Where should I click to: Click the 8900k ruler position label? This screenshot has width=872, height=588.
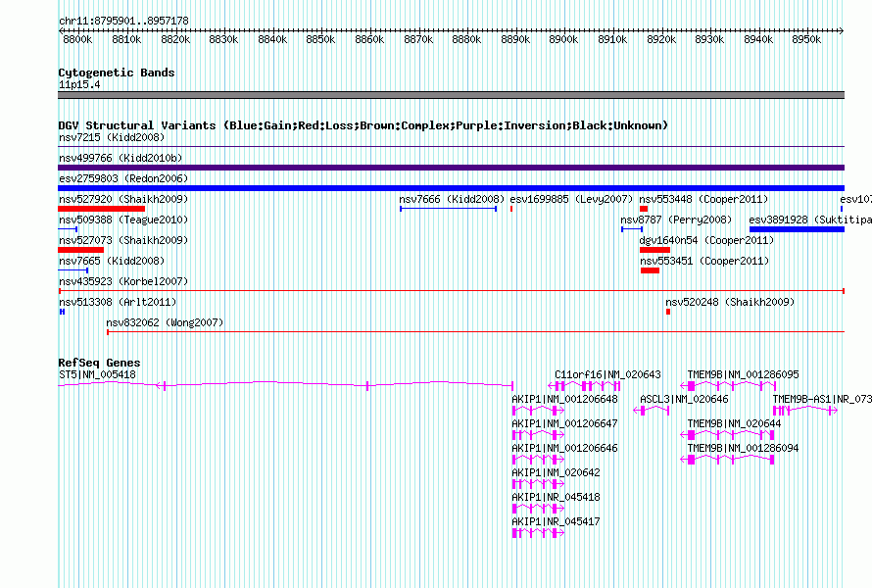(x=563, y=39)
